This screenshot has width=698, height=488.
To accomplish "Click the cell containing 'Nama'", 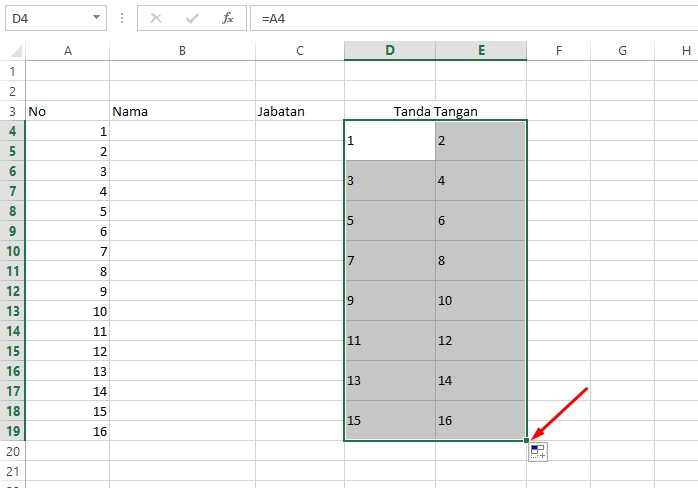I will click(x=183, y=111).
